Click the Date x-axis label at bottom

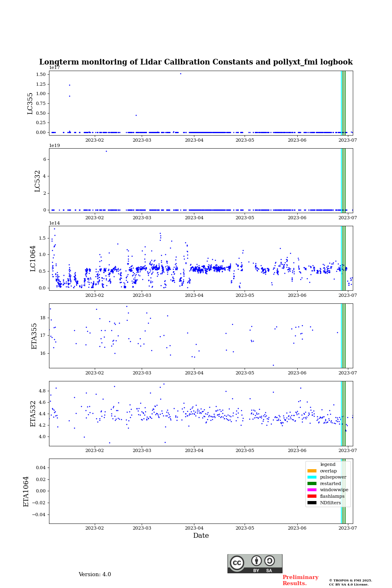201,536
